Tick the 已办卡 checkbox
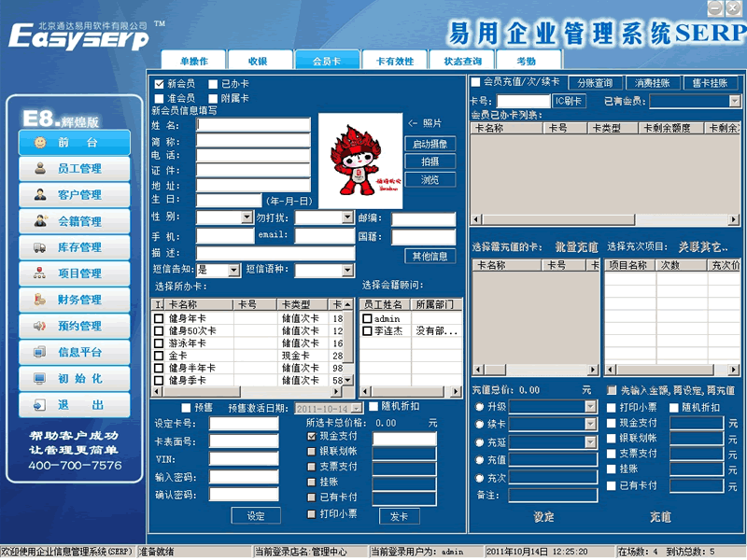Screen dimensions: 747x560 [x=213, y=84]
